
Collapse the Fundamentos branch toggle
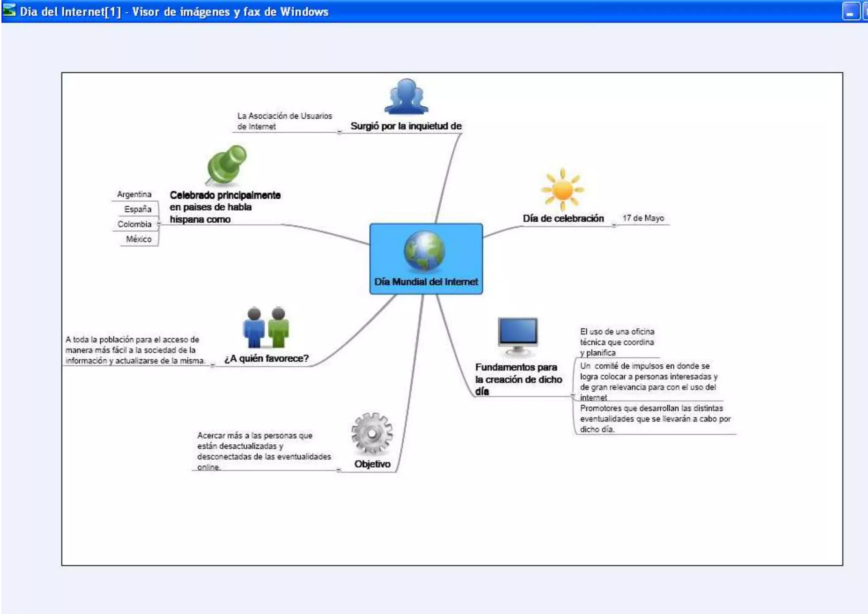pyautogui.click(x=573, y=396)
